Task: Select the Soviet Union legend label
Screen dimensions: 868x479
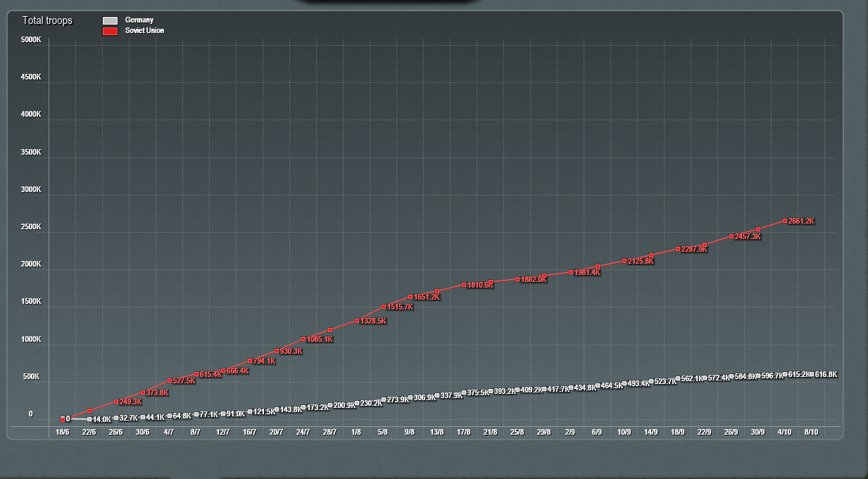Action: point(144,31)
